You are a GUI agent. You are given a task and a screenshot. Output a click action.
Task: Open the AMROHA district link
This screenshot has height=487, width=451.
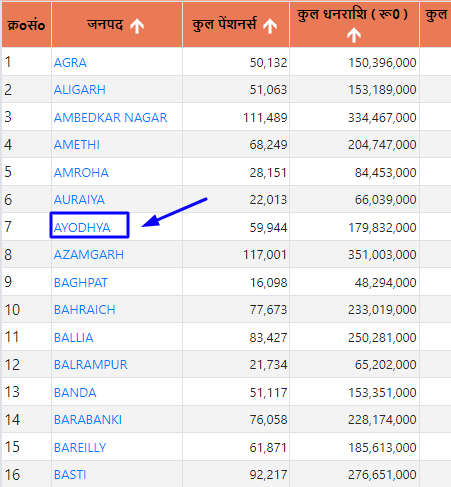81,173
